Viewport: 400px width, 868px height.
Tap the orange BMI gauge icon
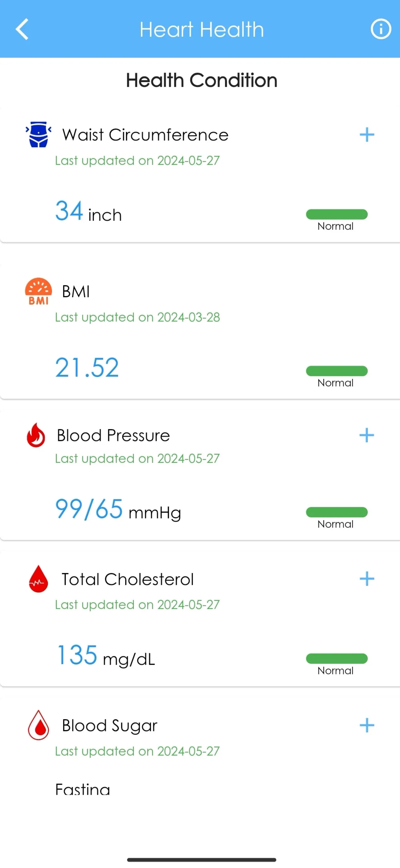pyautogui.click(x=38, y=291)
